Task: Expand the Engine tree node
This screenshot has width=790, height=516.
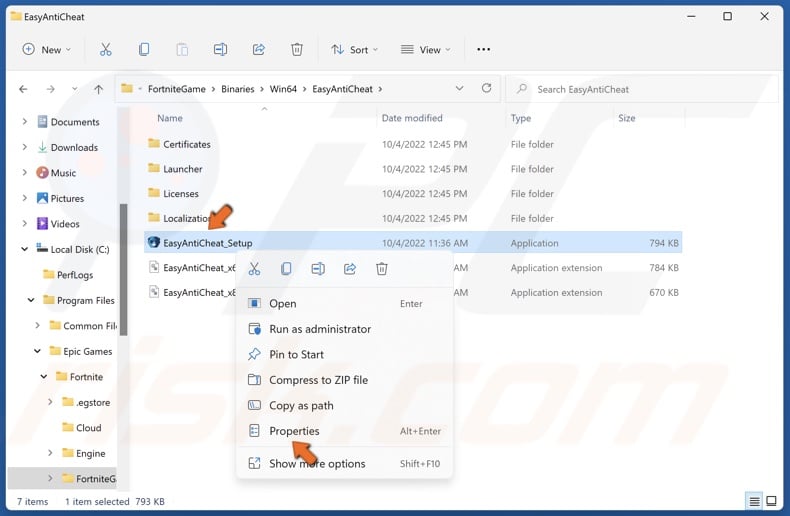Action: [50, 453]
